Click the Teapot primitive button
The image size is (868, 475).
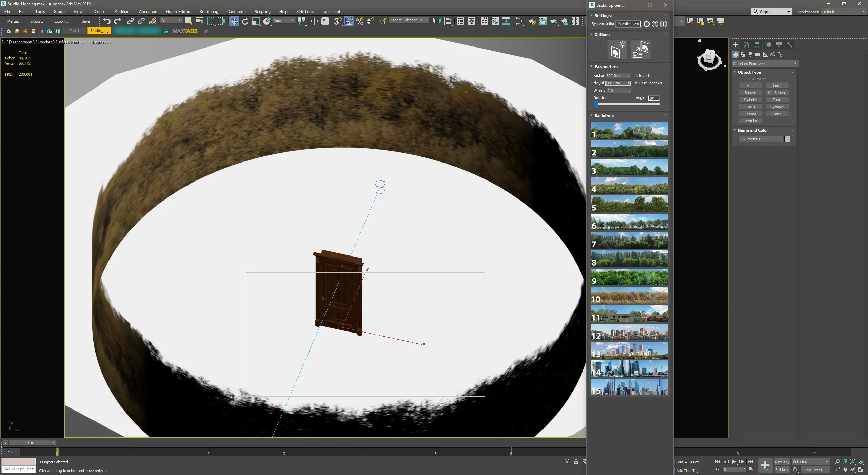pos(750,114)
